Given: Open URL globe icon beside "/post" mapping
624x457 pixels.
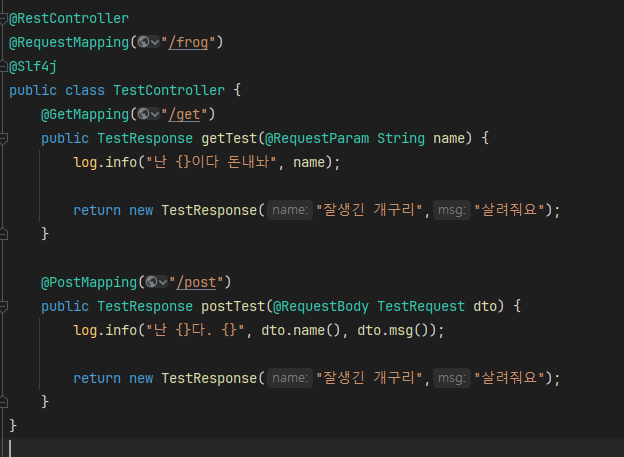Looking at the screenshot, I should pyautogui.click(x=151, y=282).
